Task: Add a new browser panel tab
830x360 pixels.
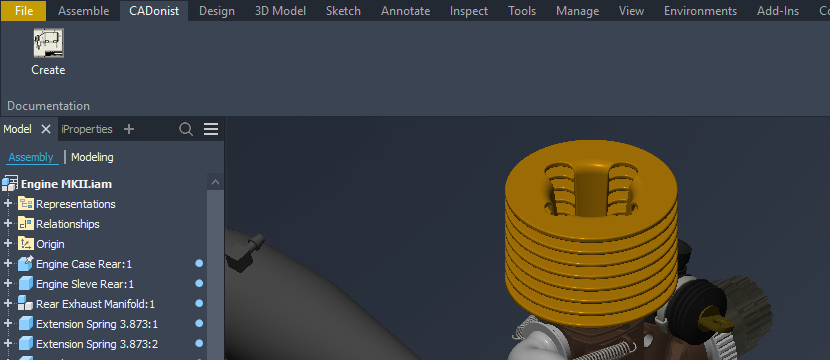Action: [129, 129]
